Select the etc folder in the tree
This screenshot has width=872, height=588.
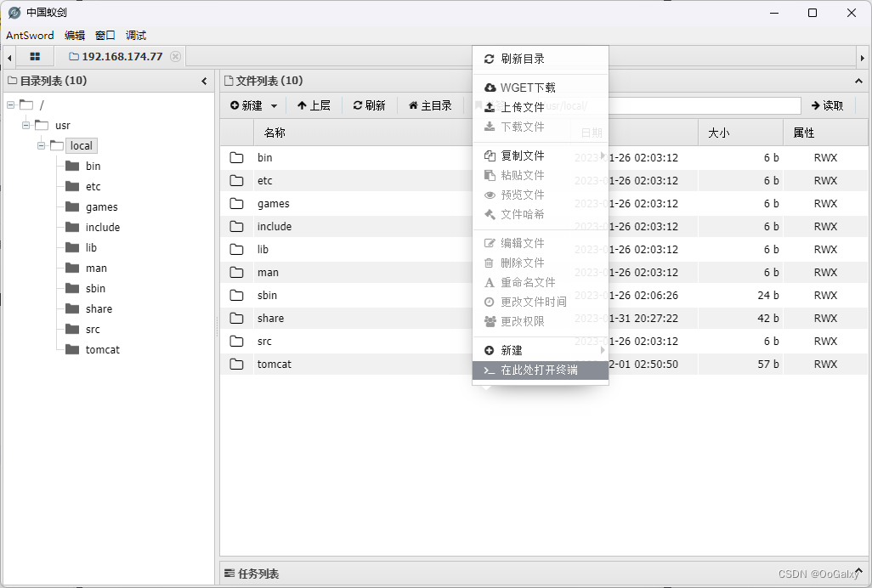pyautogui.click(x=93, y=187)
